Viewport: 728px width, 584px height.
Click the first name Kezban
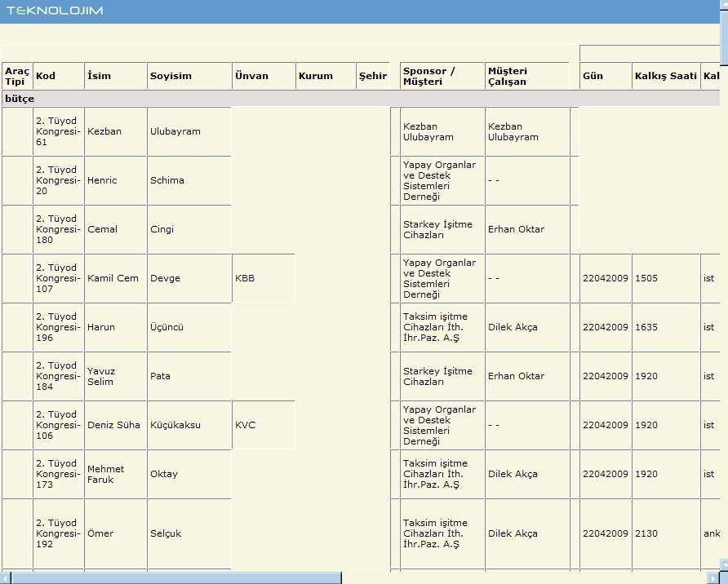point(104,131)
